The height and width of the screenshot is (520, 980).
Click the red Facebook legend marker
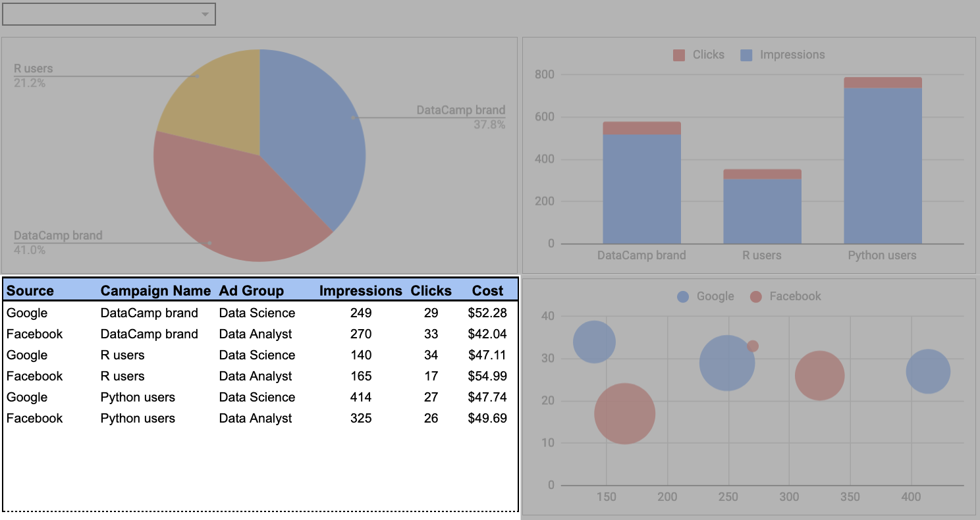click(x=756, y=296)
